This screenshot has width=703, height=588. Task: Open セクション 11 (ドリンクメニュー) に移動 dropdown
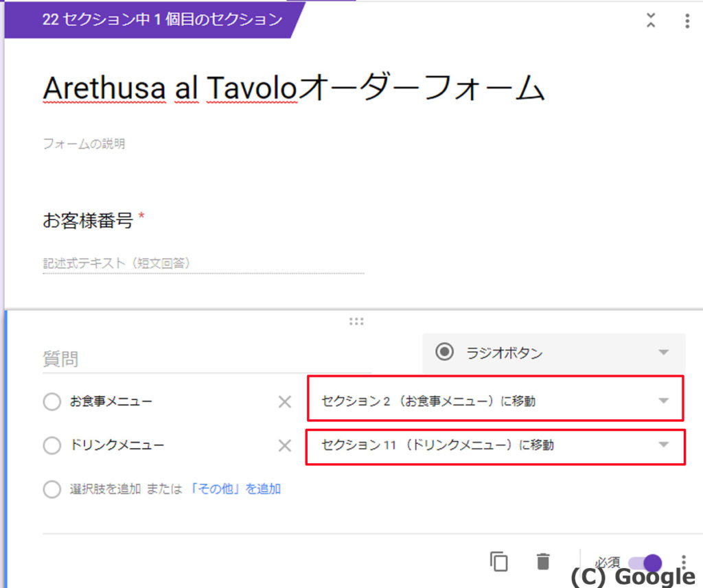[x=496, y=447]
